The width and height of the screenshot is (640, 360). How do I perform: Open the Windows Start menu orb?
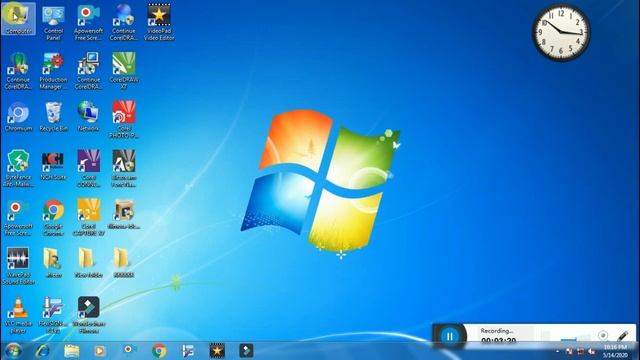tap(13, 351)
